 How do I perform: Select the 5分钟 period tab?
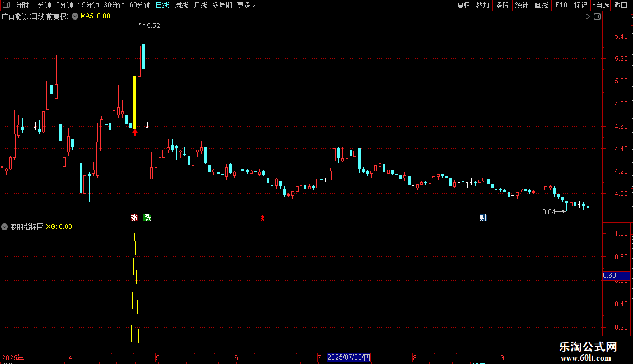tap(64, 5)
